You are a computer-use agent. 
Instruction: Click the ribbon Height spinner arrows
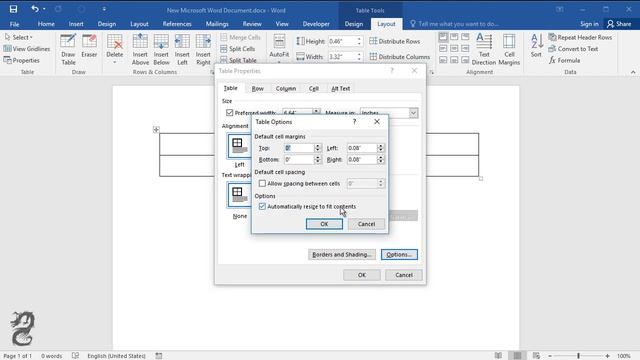click(359, 41)
